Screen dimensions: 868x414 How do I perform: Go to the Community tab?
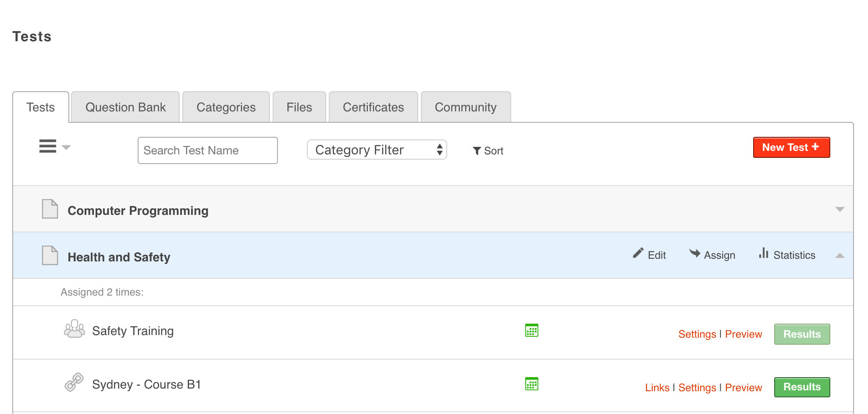click(x=465, y=107)
